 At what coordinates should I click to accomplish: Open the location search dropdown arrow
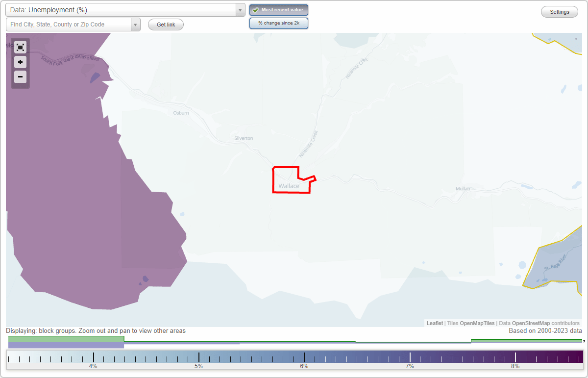(135, 25)
